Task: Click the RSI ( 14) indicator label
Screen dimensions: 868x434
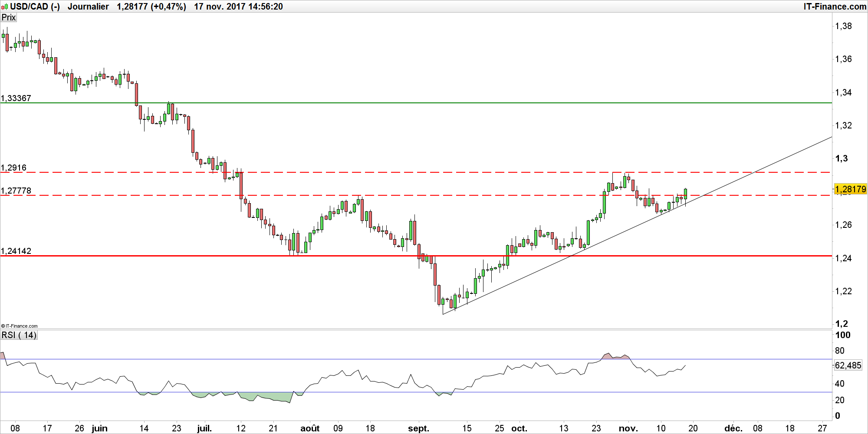Action: [x=19, y=335]
